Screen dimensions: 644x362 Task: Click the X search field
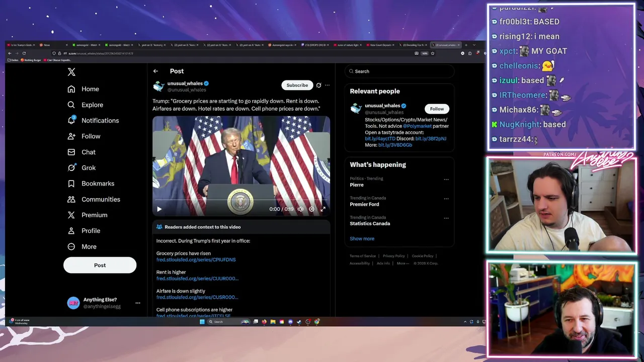click(x=399, y=71)
